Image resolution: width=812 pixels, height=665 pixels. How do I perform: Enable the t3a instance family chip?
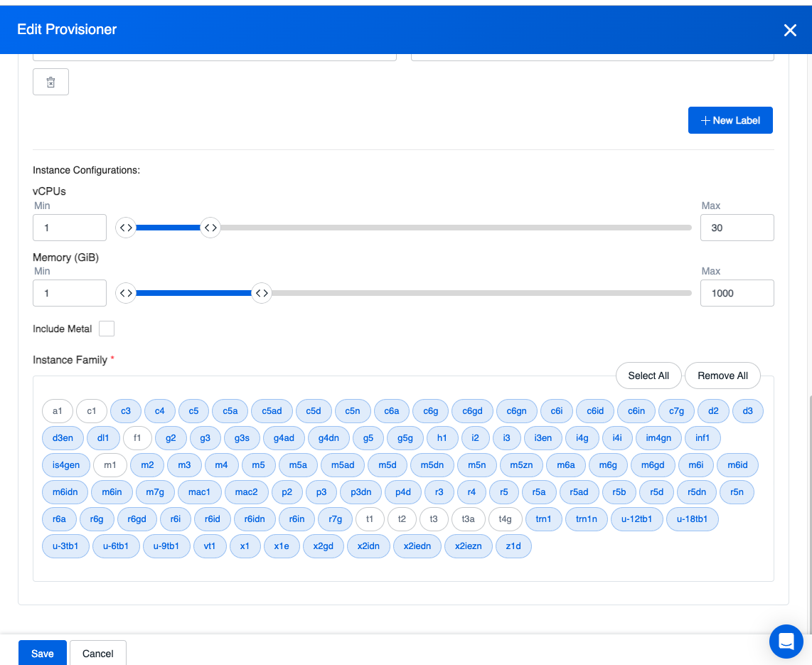click(x=468, y=518)
